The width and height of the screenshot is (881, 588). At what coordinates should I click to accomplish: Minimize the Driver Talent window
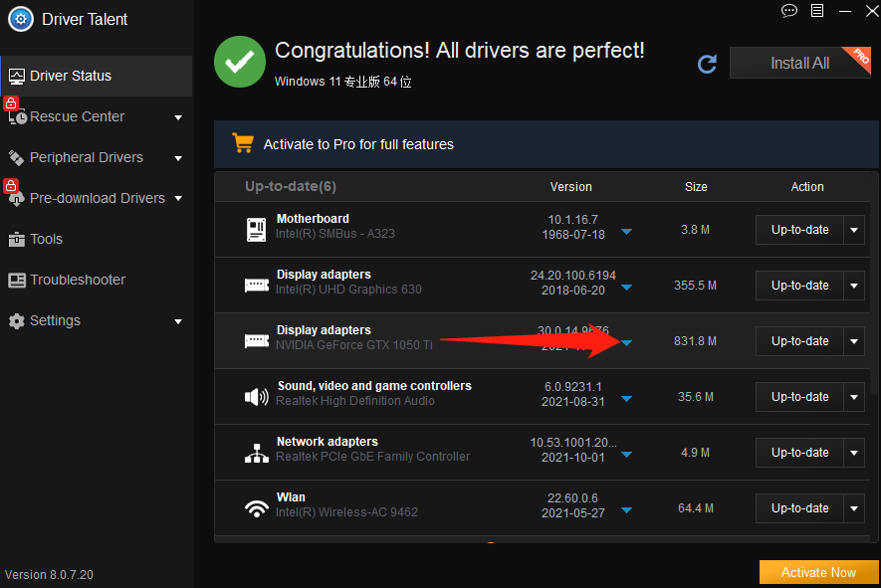click(x=845, y=11)
